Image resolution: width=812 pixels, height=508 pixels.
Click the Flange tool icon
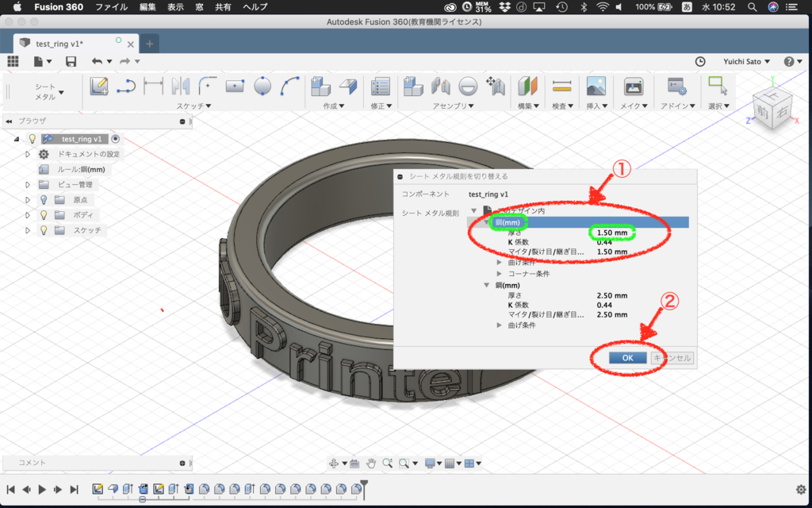tap(348, 86)
